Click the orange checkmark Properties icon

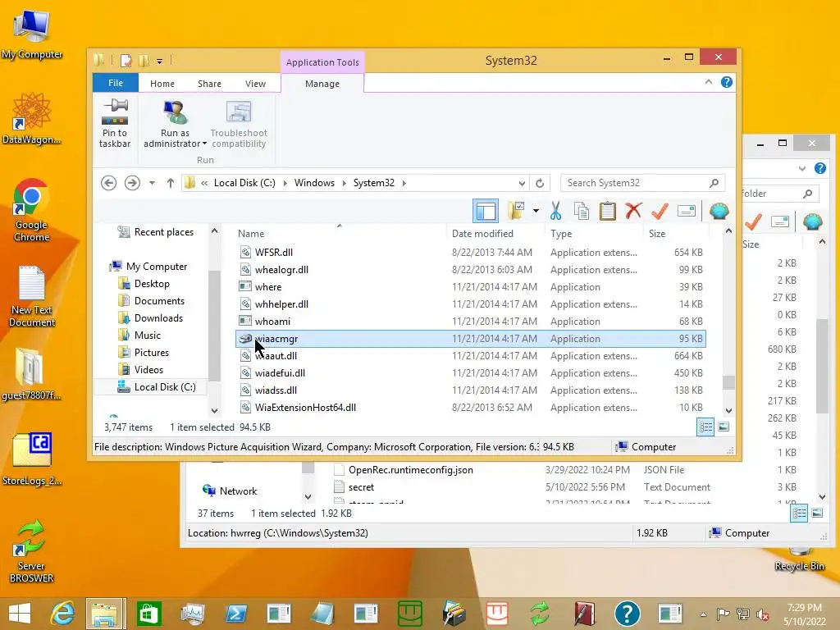point(660,211)
